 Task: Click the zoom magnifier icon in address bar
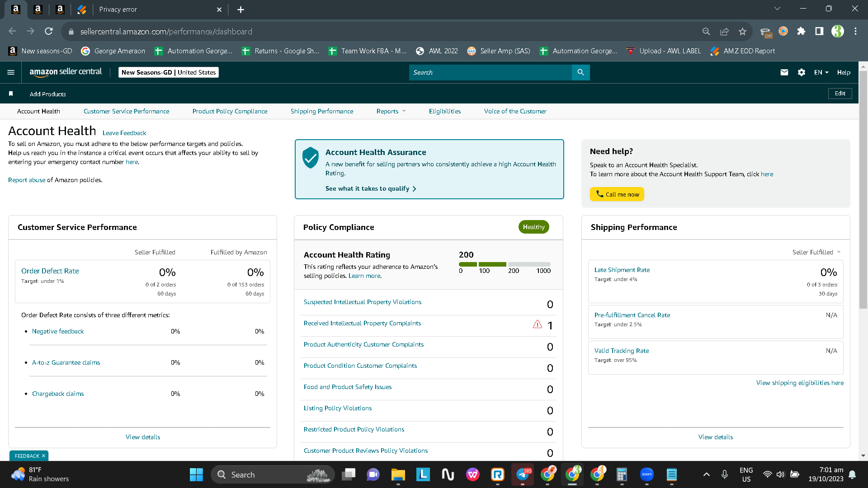(706, 31)
